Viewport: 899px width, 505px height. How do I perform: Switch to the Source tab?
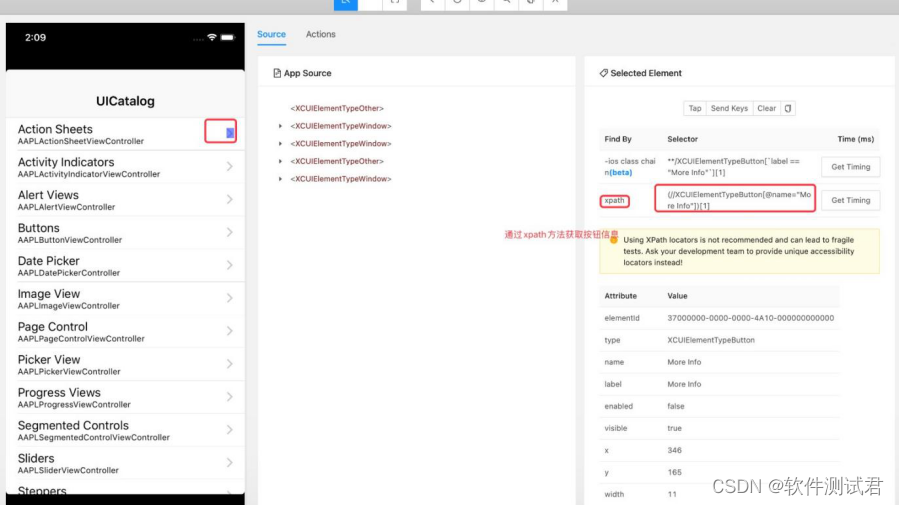pyautogui.click(x=271, y=34)
